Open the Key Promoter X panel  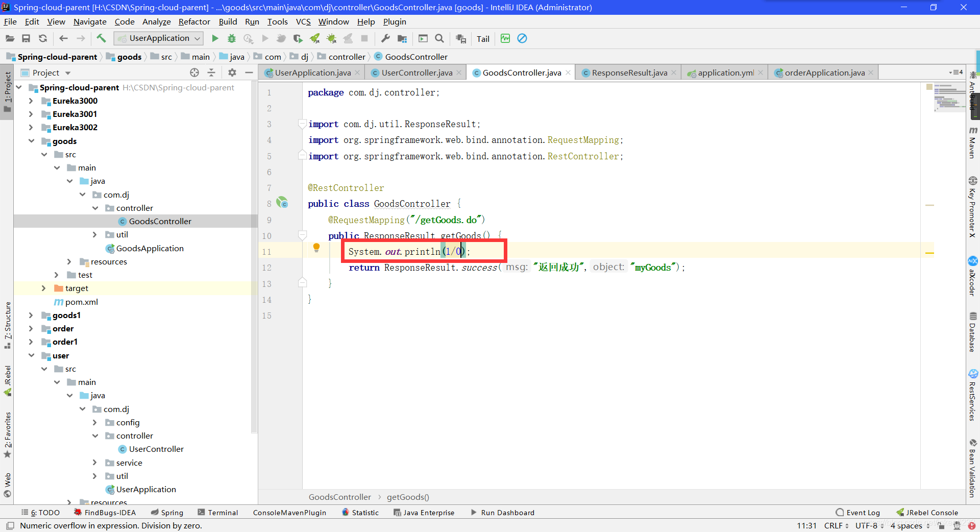click(973, 207)
